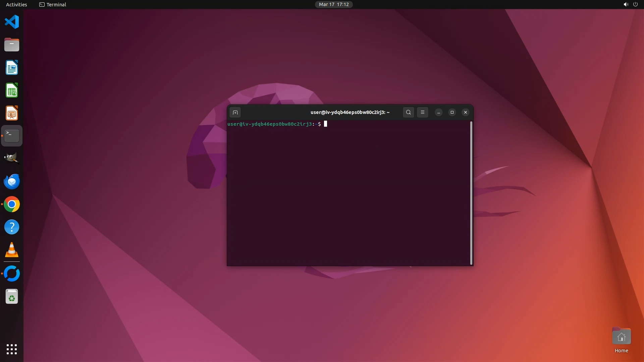Show all applications grid
Screen dimensions: 644x362
12,349
